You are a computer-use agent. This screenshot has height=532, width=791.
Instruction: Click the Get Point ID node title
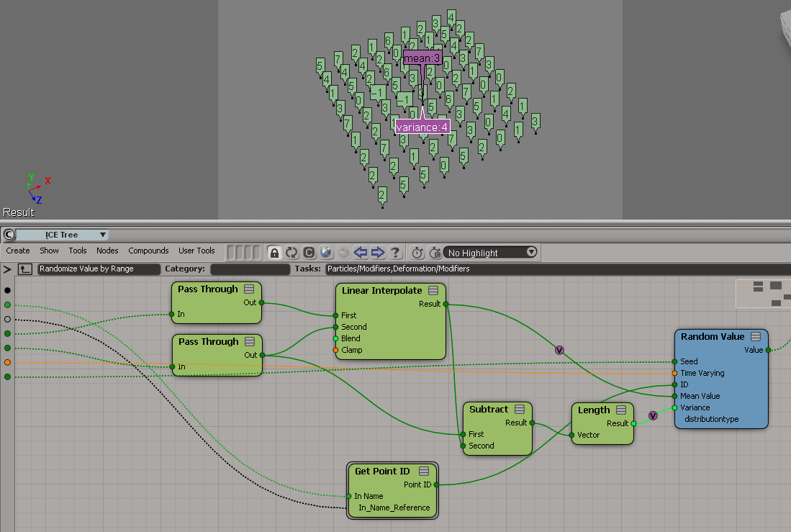[x=382, y=472]
